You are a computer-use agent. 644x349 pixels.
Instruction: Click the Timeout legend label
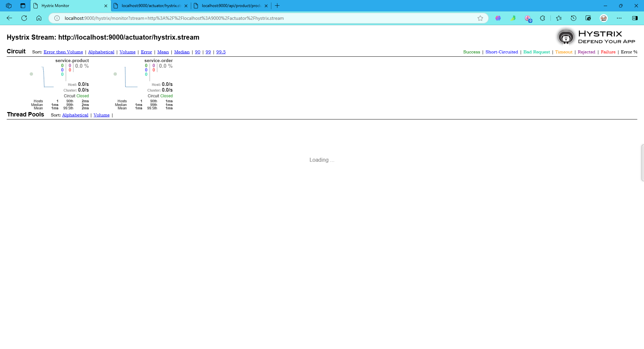pos(564,52)
